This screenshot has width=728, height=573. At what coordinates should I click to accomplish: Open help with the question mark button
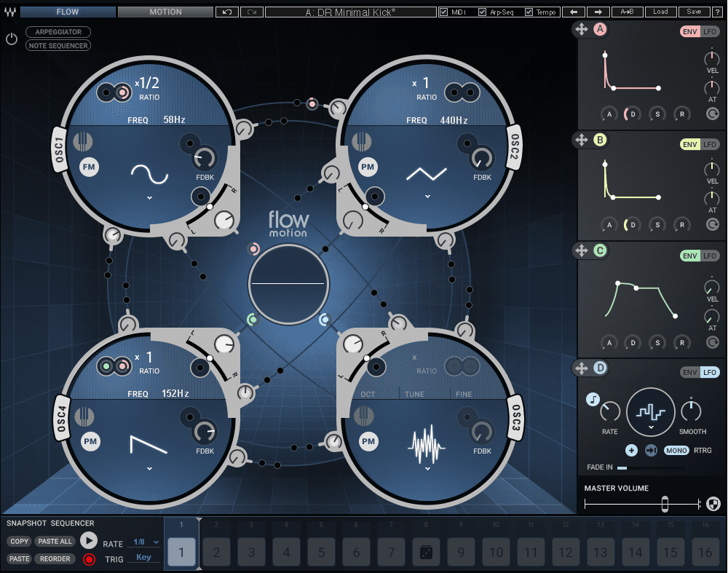718,12
